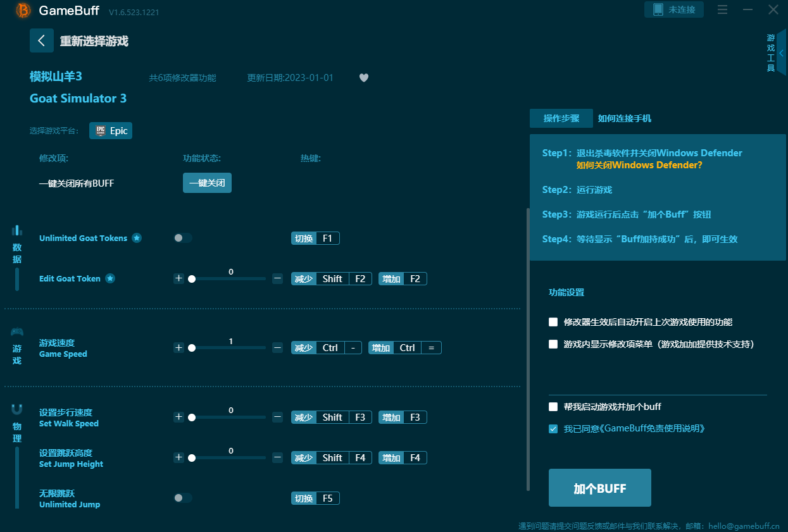Switch to the 操作步骤 tab
This screenshot has height=532, width=788.
561,118
